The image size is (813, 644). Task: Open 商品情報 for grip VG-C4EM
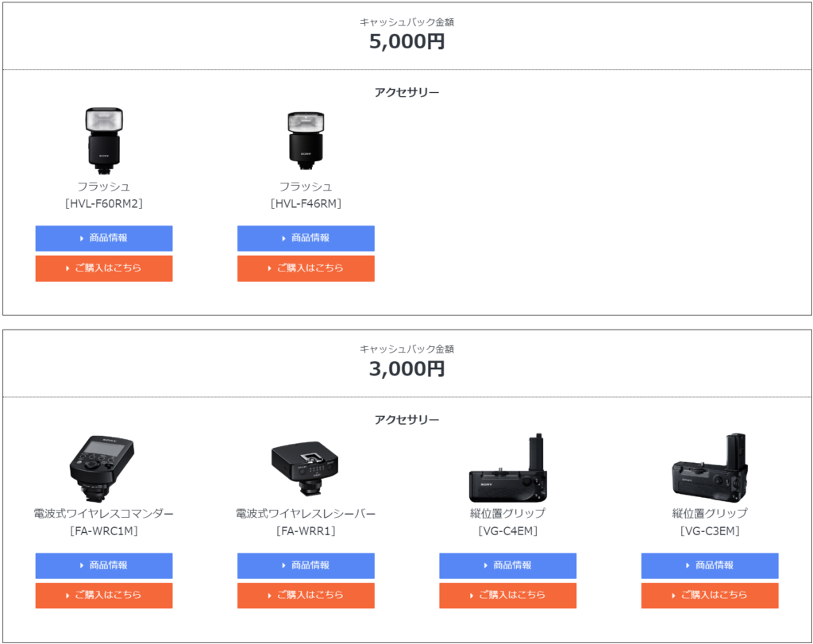point(507,565)
